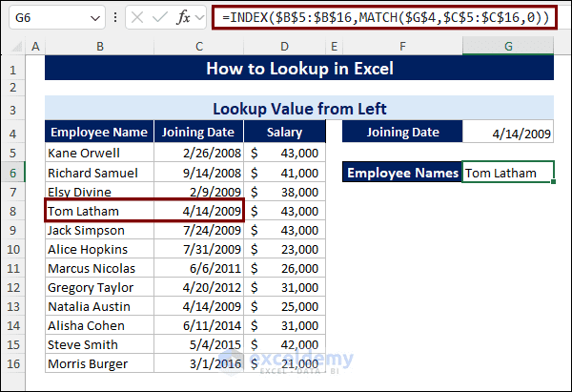This screenshot has width=572, height=392.
Task: Select column E header
Action: click(334, 47)
